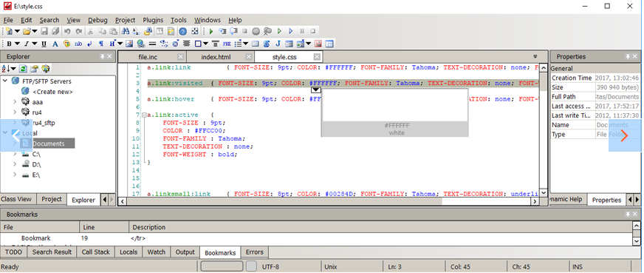Screen dimensions: 644x273
Task: Open the Open-file dropdown arrow
Action: point(35,31)
